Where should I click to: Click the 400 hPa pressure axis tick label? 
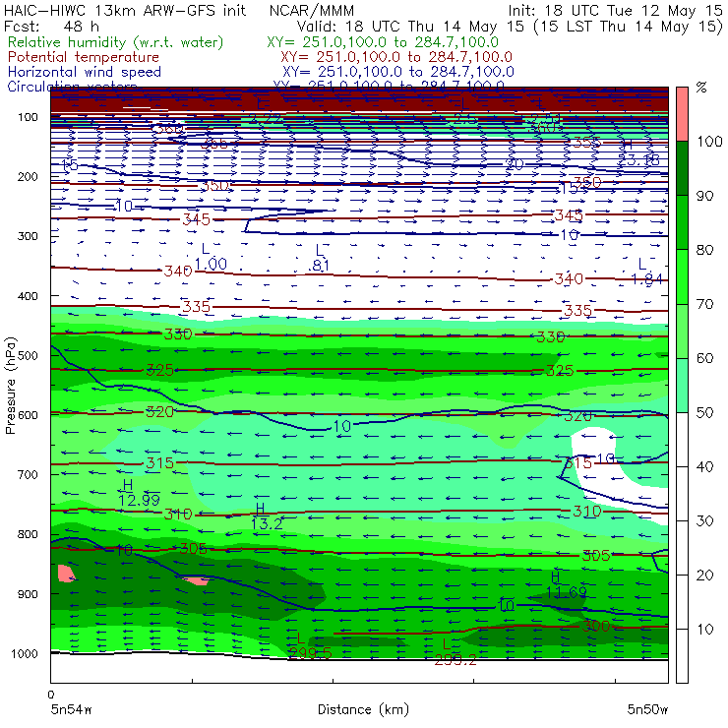(x=28, y=296)
